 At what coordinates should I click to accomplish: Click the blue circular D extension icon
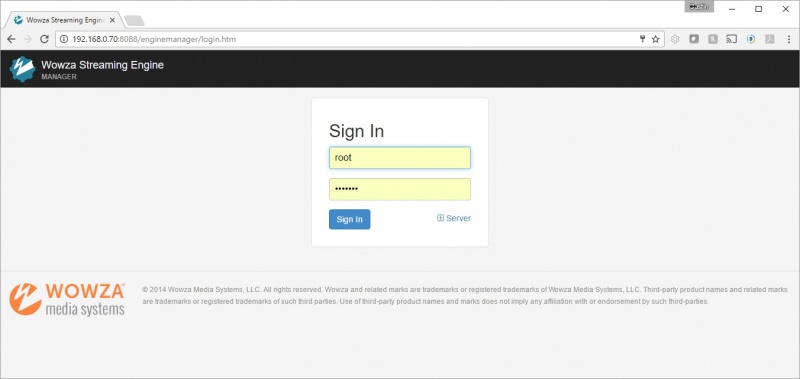(x=751, y=39)
